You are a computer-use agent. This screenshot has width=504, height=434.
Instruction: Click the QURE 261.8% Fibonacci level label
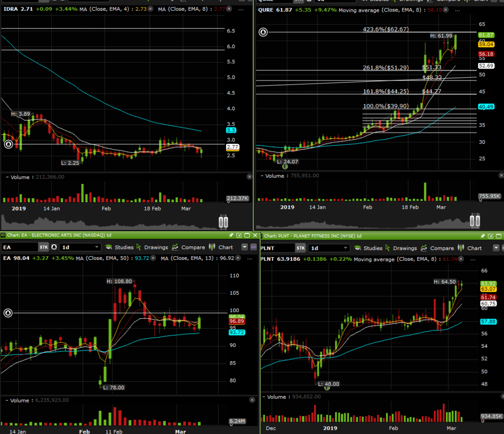click(386, 68)
